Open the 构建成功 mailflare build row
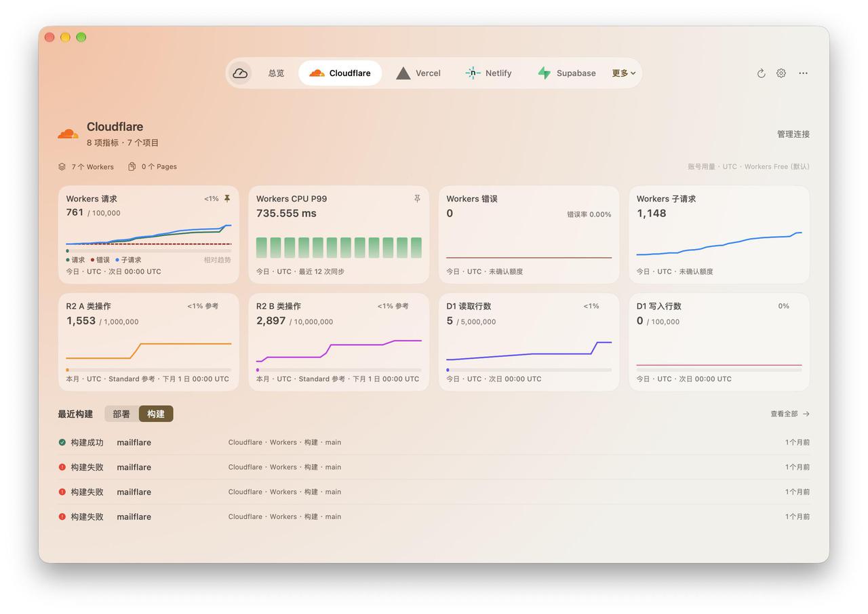Screen dimensions: 868x614 pos(434,442)
